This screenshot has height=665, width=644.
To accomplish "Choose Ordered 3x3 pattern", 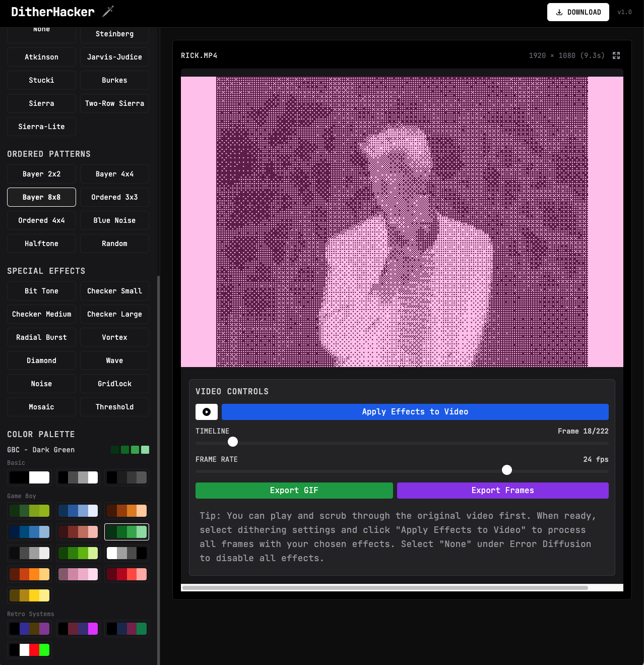I will click(x=114, y=197).
